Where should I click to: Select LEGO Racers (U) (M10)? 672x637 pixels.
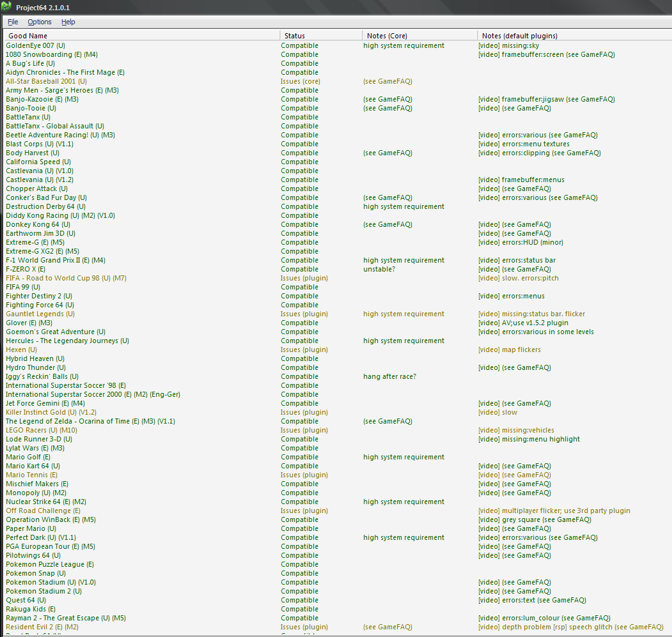coord(42,430)
